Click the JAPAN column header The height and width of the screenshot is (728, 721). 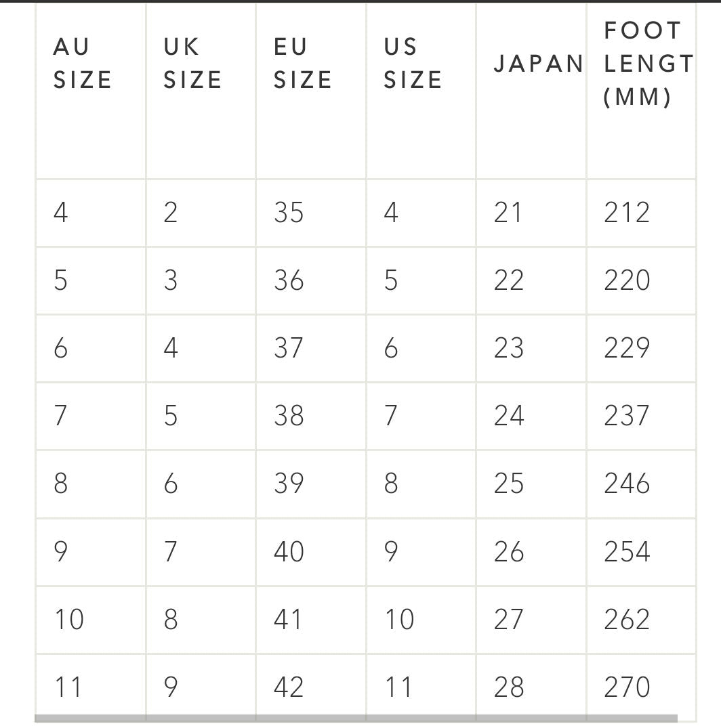click(x=538, y=64)
